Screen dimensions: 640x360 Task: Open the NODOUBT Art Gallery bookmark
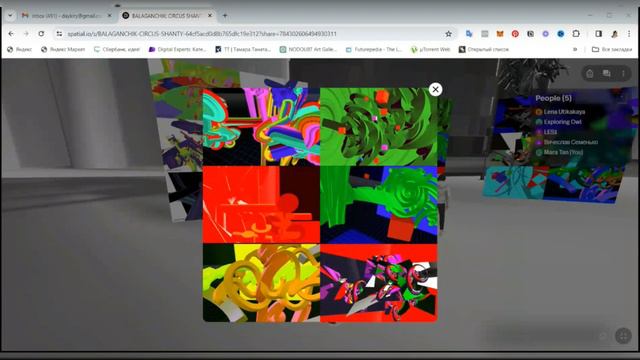point(309,49)
